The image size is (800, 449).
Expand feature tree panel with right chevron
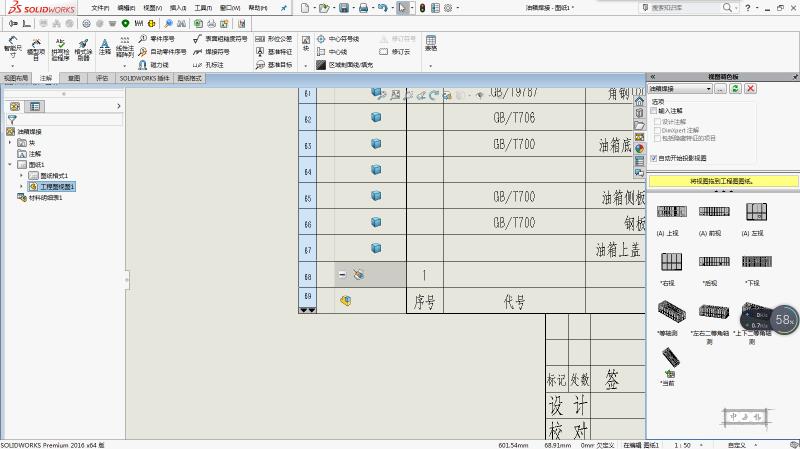tap(118, 106)
